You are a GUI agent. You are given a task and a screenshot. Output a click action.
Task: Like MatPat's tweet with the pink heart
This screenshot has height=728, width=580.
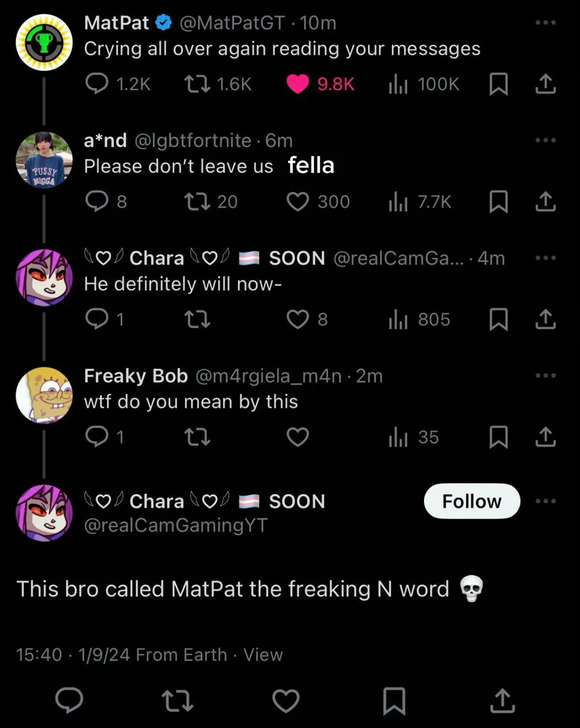pos(297,84)
